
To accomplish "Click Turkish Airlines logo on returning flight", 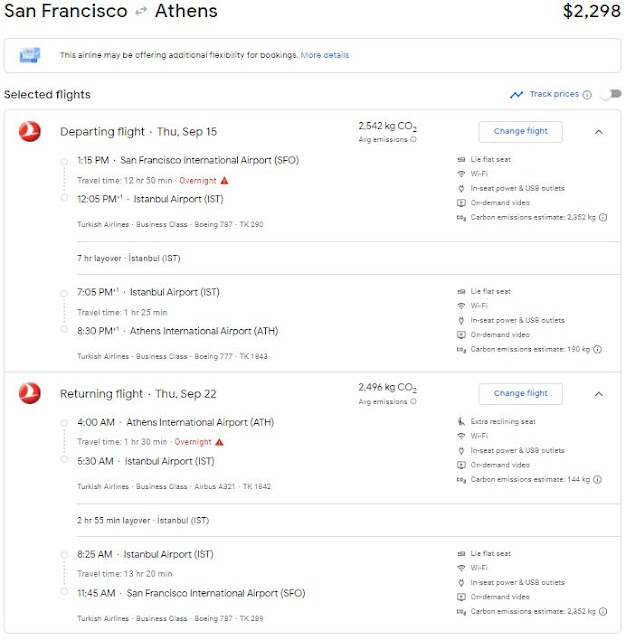I will coord(30,394).
